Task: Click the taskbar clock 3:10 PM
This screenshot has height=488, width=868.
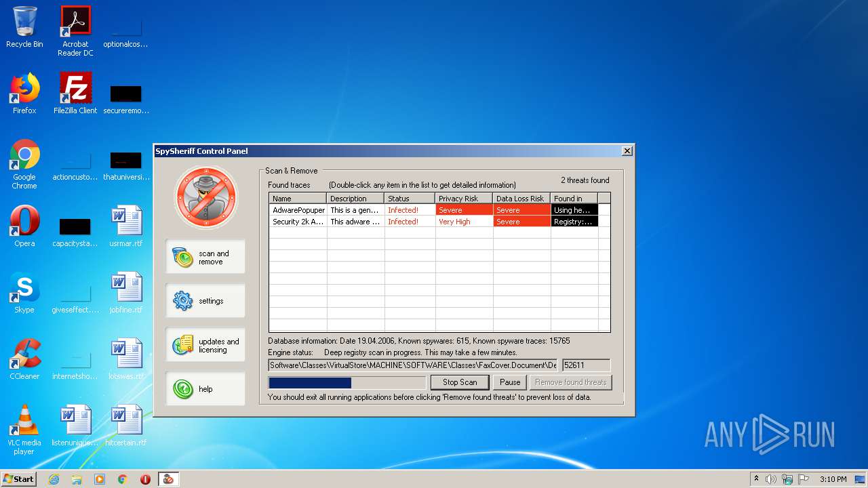Action: click(833, 479)
